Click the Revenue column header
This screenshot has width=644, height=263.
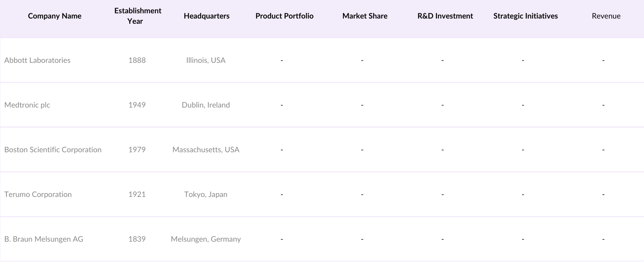(606, 16)
